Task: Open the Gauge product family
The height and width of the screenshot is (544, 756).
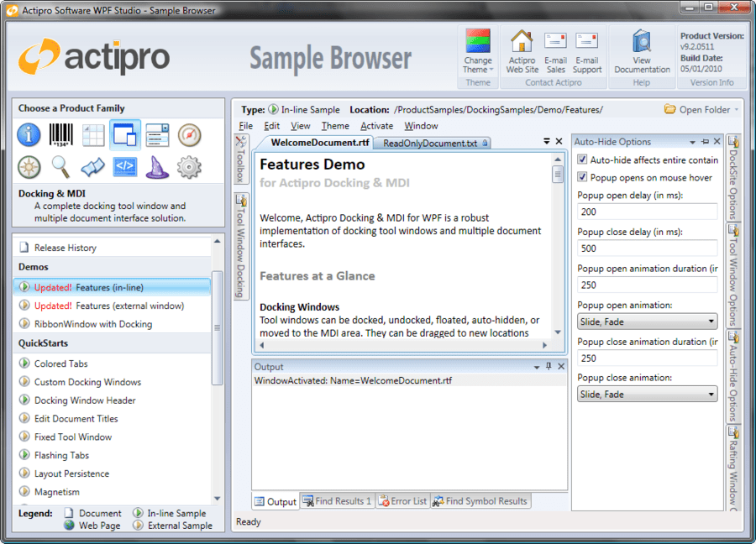Action: [188, 134]
